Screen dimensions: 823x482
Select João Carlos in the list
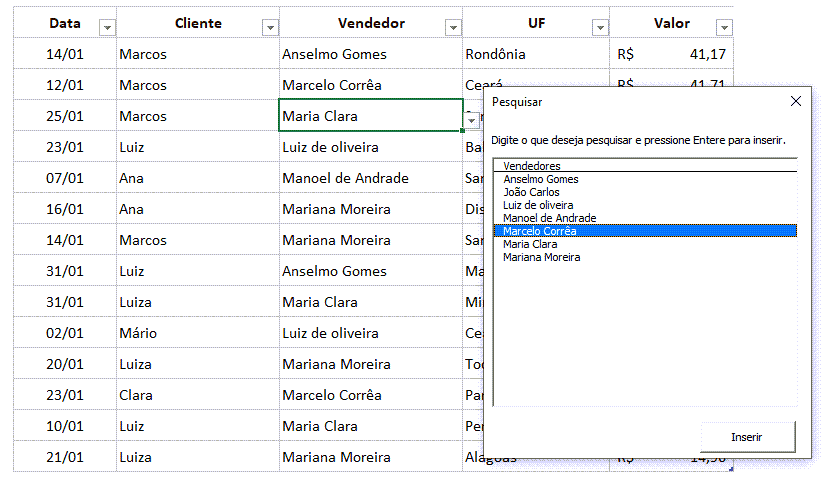[x=531, y=192]
